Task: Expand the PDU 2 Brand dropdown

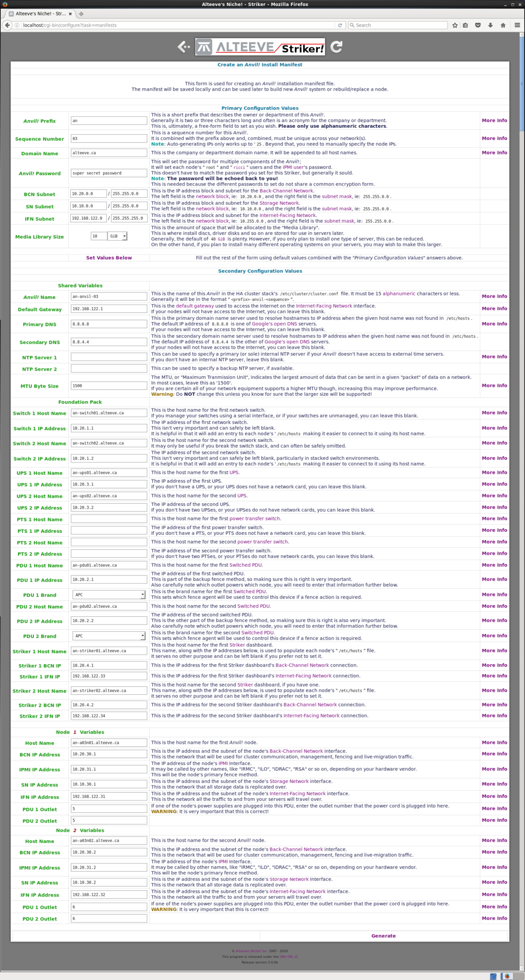Action: point(109,636)
